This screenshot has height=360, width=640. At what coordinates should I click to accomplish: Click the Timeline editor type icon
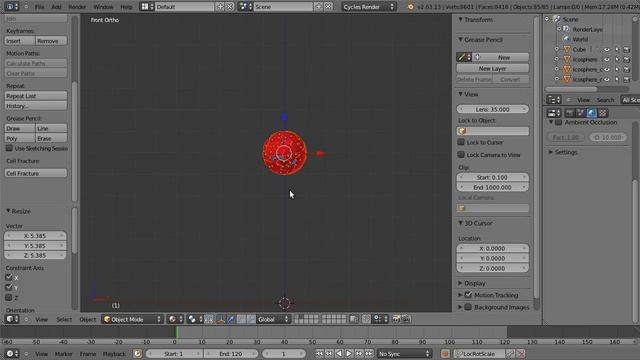coord(12,354)
